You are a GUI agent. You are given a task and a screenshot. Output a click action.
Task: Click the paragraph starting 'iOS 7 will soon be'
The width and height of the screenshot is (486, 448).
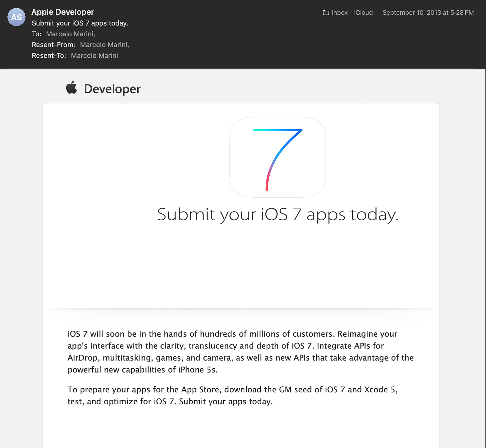pos(241,352)
